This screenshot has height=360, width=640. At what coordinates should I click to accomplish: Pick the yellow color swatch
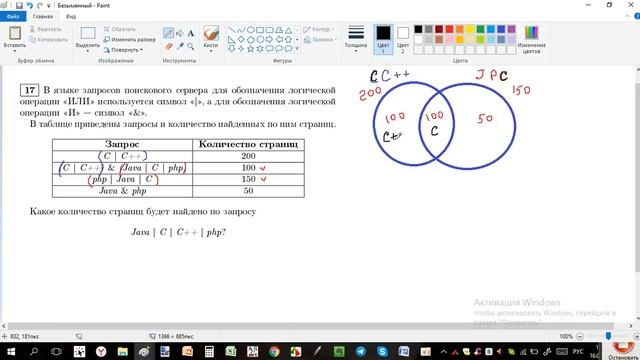tap(470, 29)
